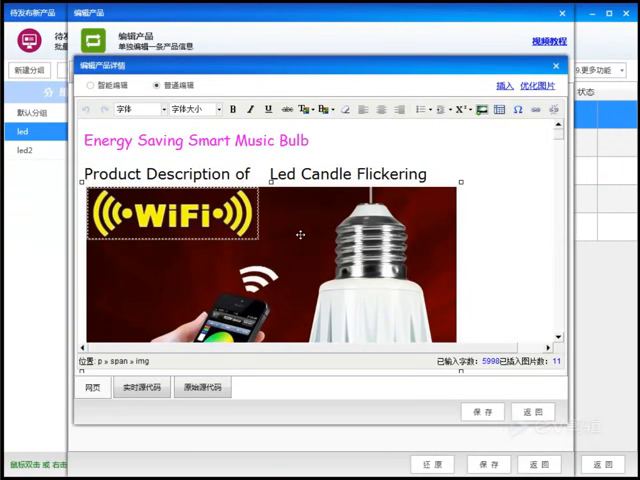Viewport: 640px width, 480px height.
Task: Insert a table via toolbar icon
Action: click(x=499, y=109)
